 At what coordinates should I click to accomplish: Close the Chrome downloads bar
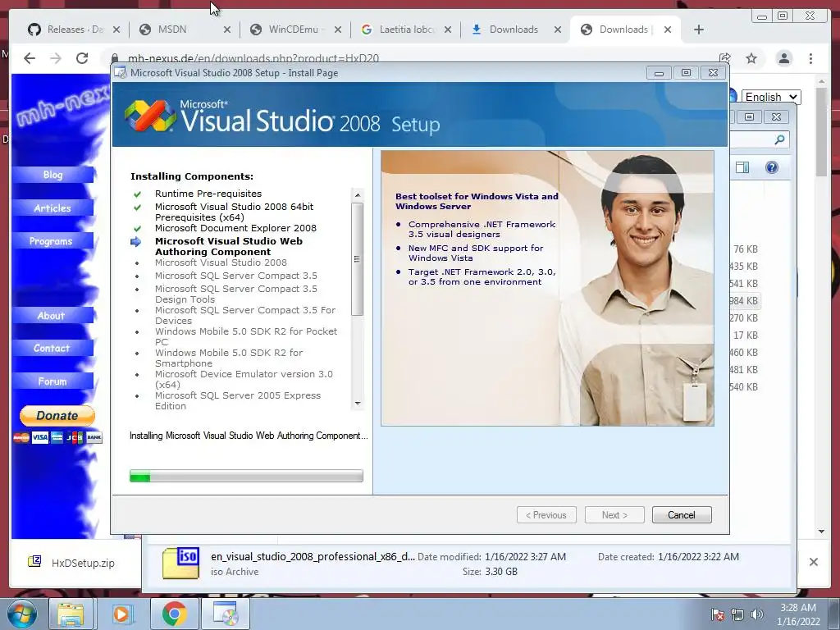coord(813,562)
